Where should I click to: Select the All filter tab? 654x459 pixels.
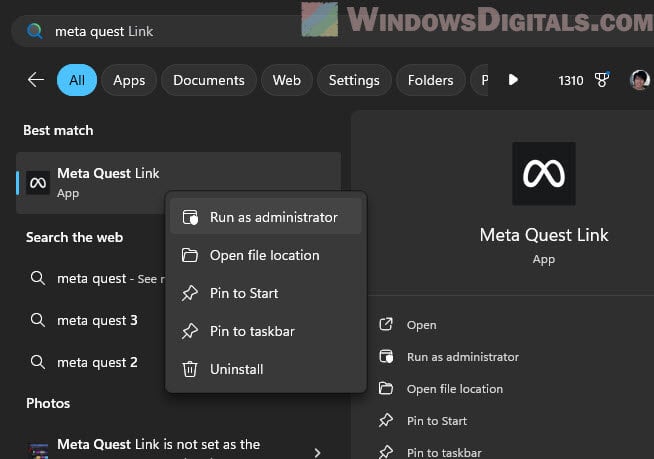click(77, 80)
